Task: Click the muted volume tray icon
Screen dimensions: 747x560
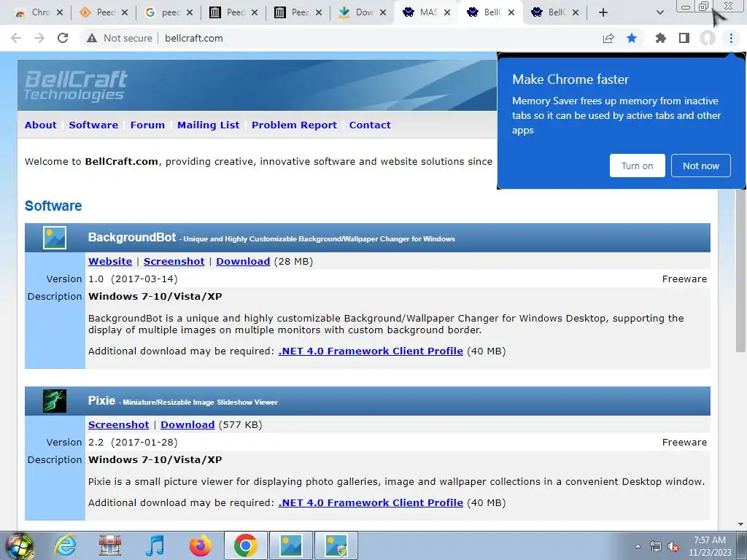Action: tap(673, 547)
